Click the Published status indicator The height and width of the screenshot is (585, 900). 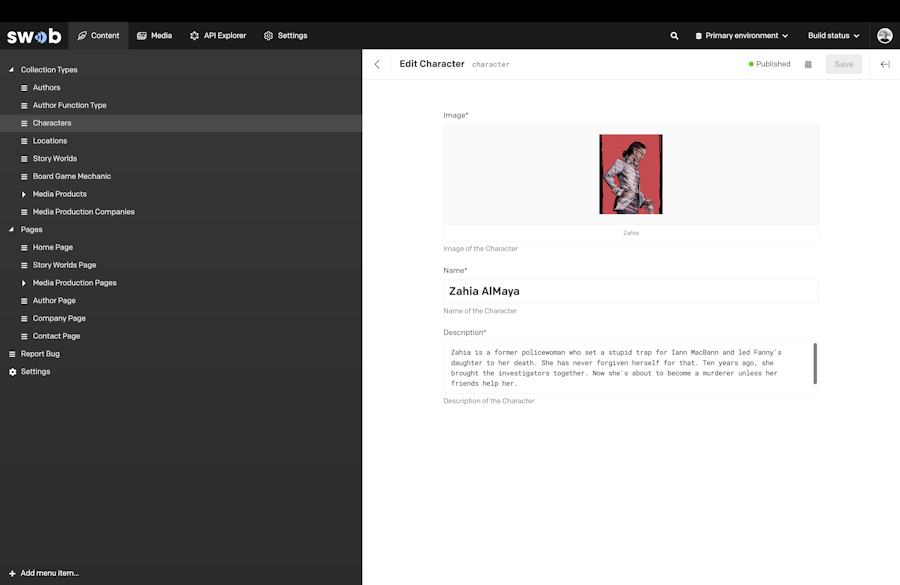pos(769,64)
